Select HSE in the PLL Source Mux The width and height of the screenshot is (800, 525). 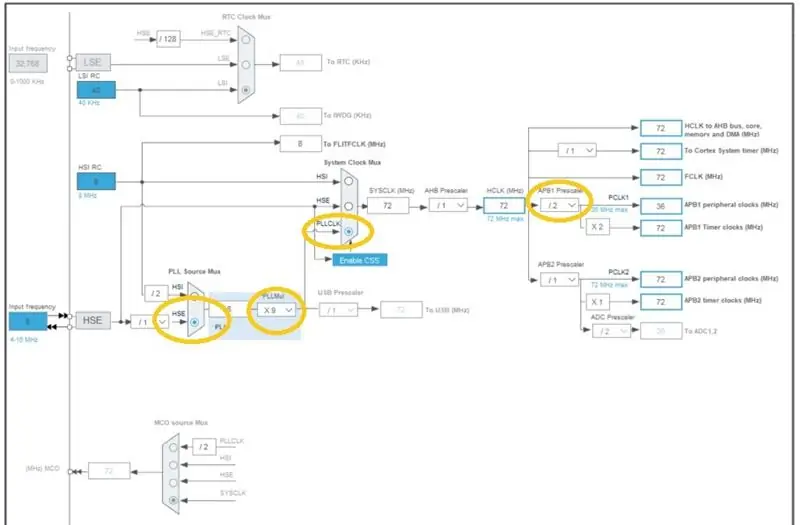[x=194, y=322]
